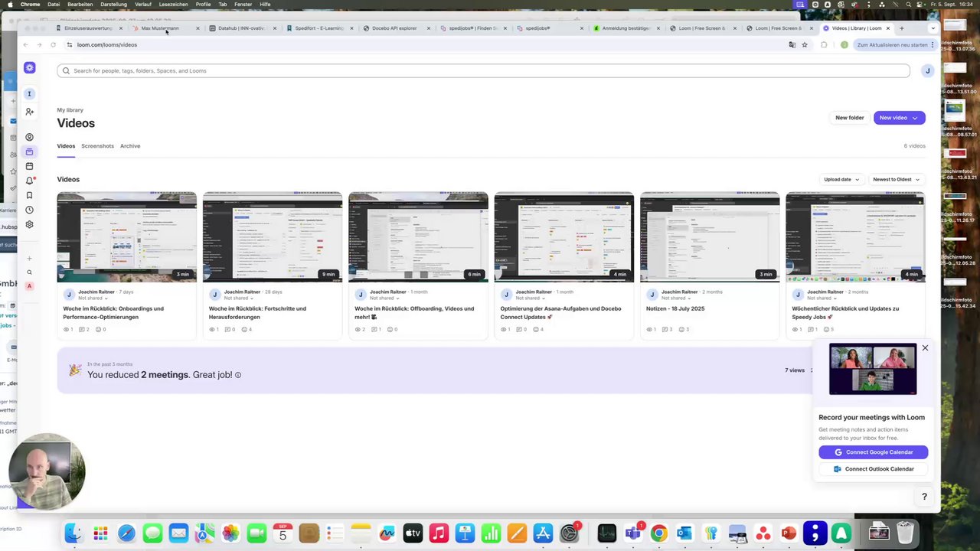Open video title Notizen - 18 July 2025
980x551 pixels.
point(675,308)
